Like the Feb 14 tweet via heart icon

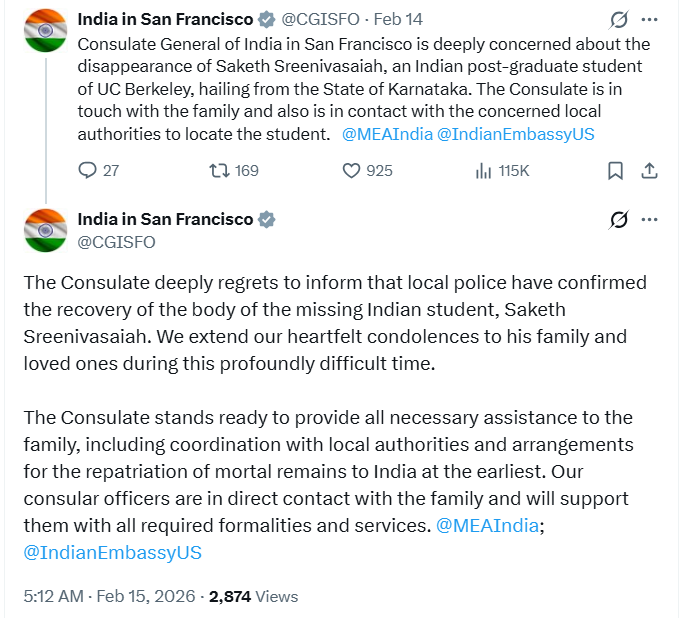pos(351,171)
